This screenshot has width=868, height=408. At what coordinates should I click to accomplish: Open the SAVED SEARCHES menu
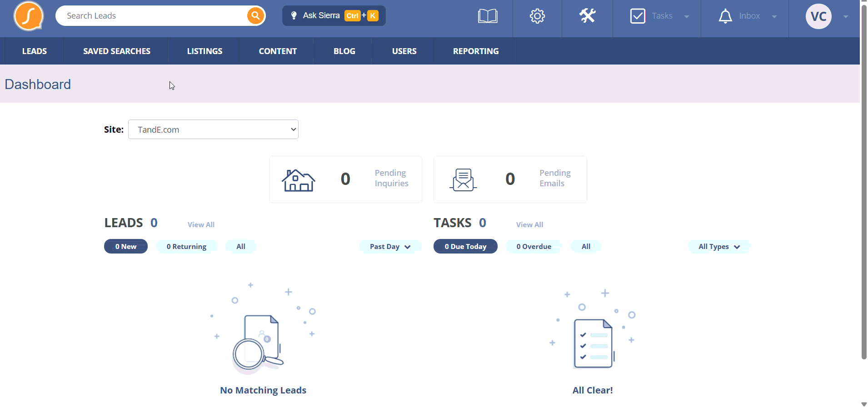click(117, 51)
